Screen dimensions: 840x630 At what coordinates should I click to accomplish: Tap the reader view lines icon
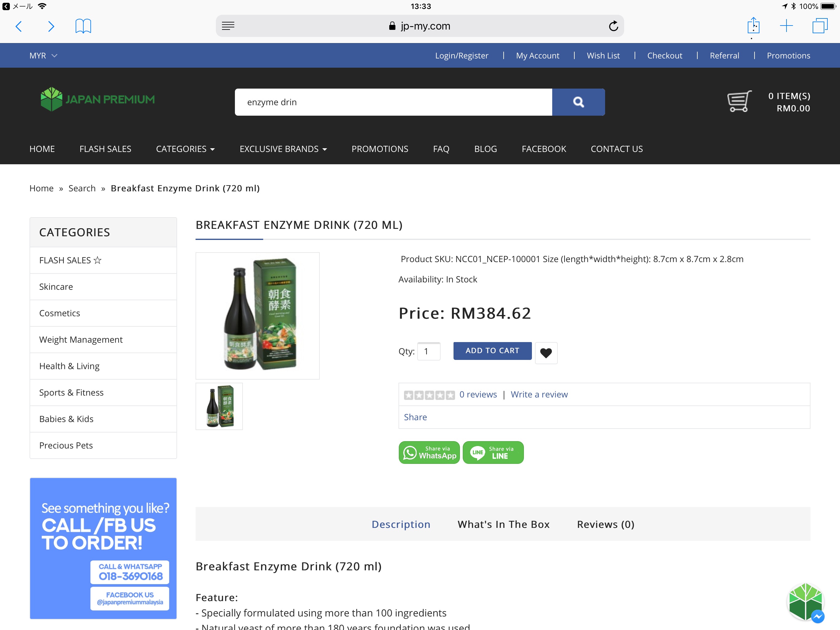click(228, 26)
